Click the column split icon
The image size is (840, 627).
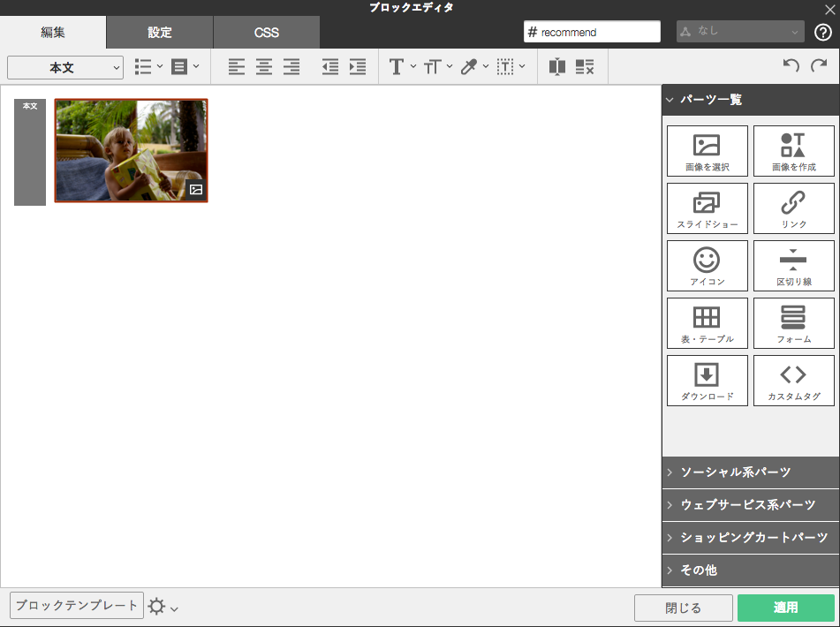tap(557, 67)
